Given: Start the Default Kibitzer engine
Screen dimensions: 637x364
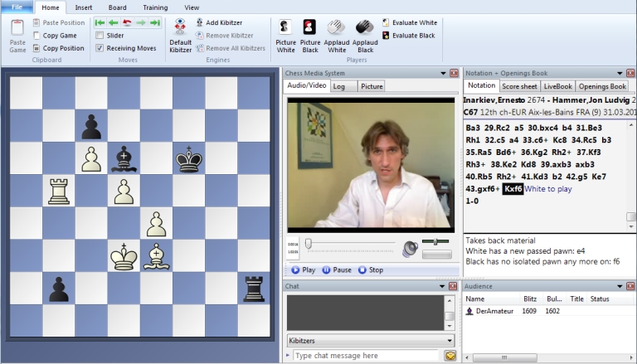Looking at the screenshot, I should (180, 36).
